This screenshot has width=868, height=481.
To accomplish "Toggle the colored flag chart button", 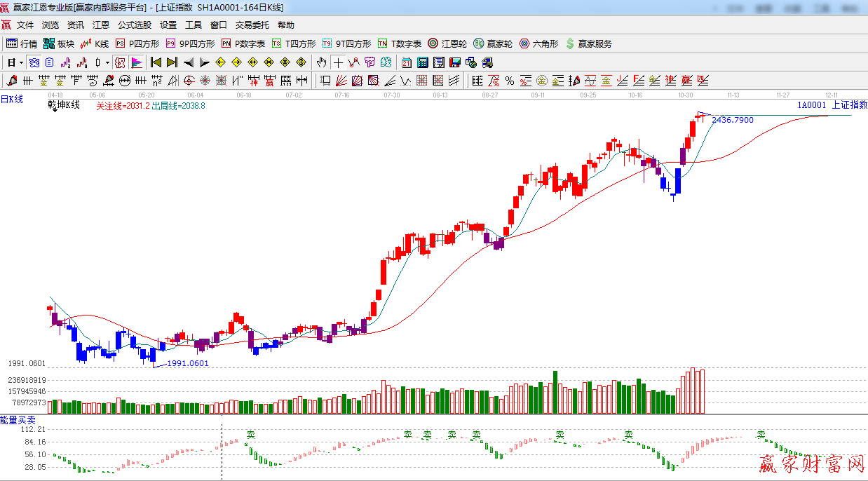I will coord(136,62).
